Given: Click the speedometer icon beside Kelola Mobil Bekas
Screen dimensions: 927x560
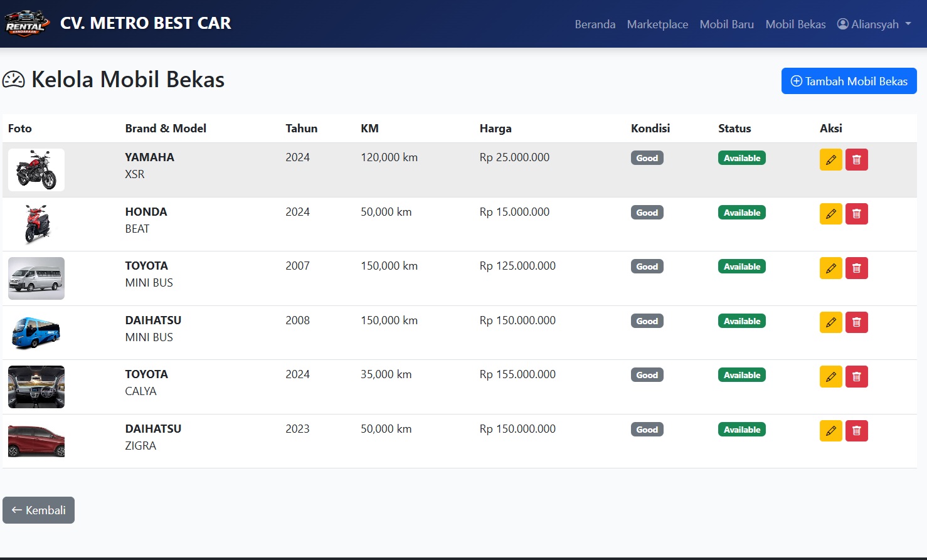Looking at the screenshot, I should pos(14,80).
